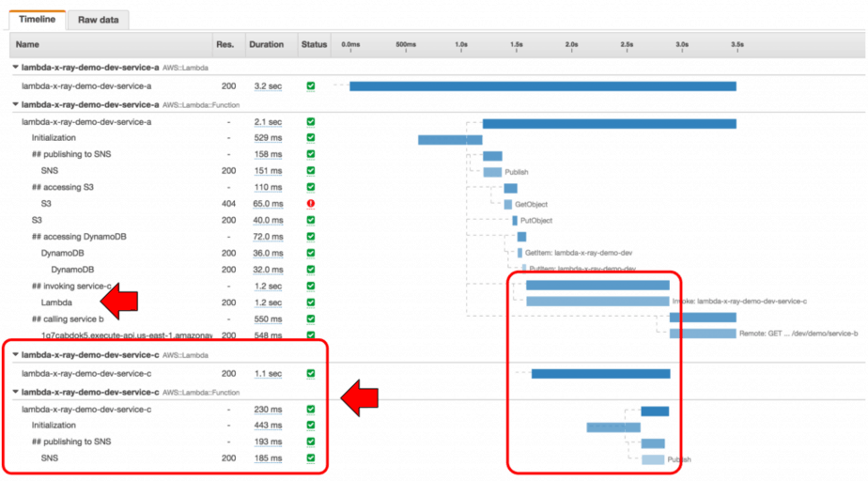Switch to the Raw data tab
This screenshot has width=868, height=481.
99,20
